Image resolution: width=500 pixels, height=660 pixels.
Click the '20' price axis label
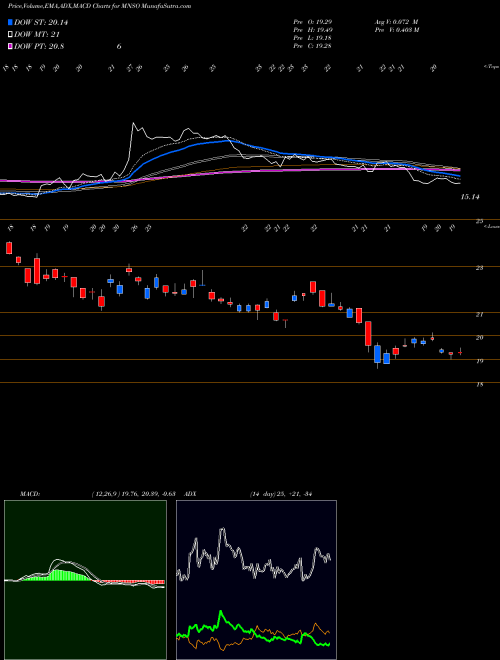click(479, 337)
